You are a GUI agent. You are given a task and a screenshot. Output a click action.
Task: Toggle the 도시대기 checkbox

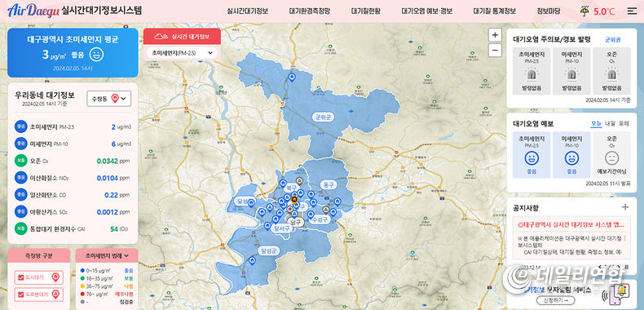coord(21,278)
